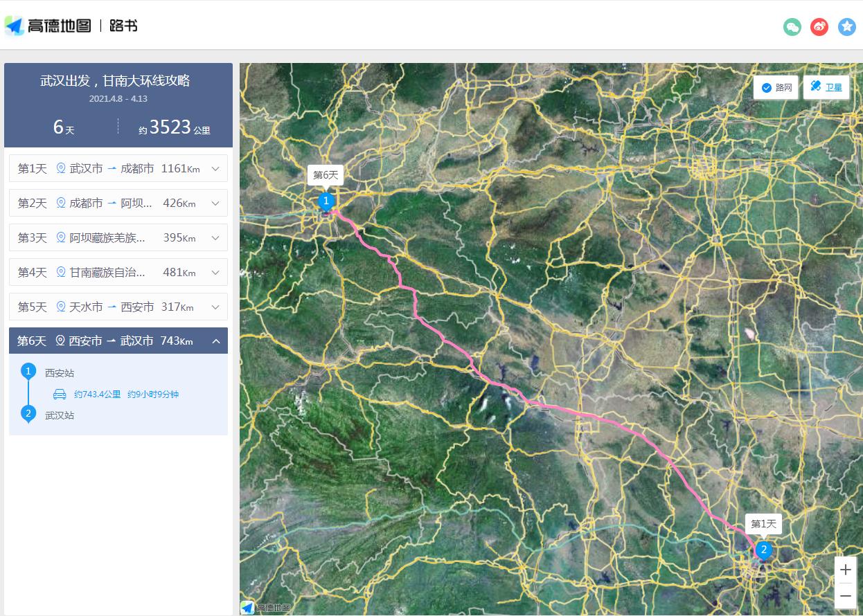The width and height of the screenshot is (863, 616).
Task: Click sidebar stop marker 2 beside 武汉站
Action: tap(28, 415)
